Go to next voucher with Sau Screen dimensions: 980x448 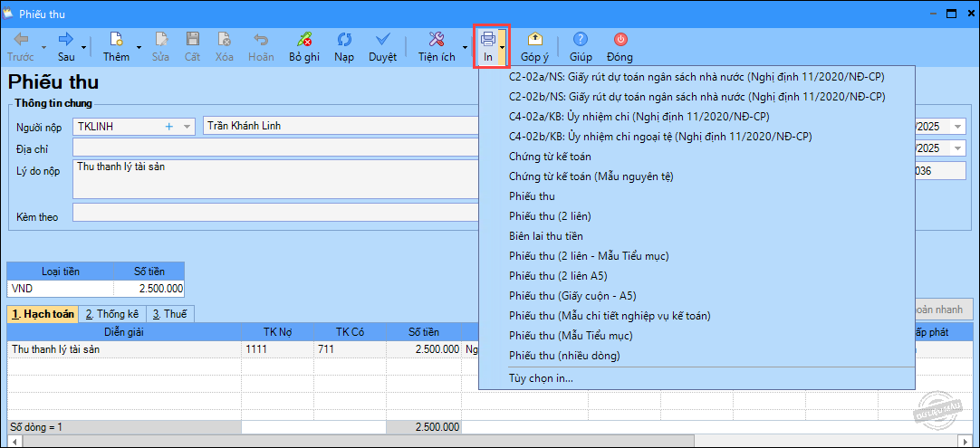coord(66,47)
